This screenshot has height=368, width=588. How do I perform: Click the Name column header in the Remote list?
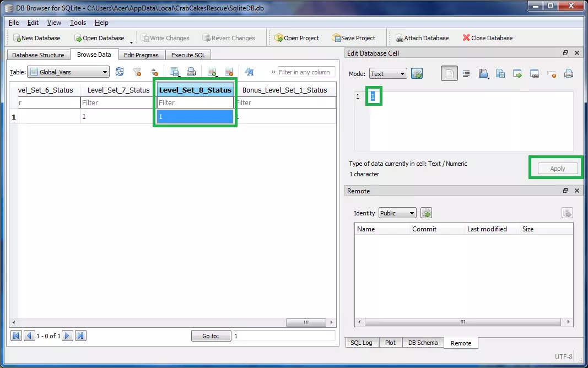(x=382, y=229)
